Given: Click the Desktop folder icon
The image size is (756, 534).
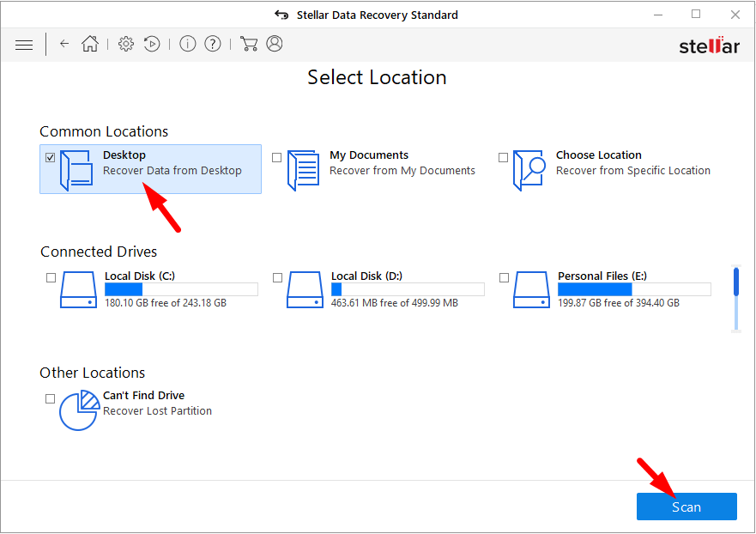Looking at the screenshot, I should (x=76, y=170).
